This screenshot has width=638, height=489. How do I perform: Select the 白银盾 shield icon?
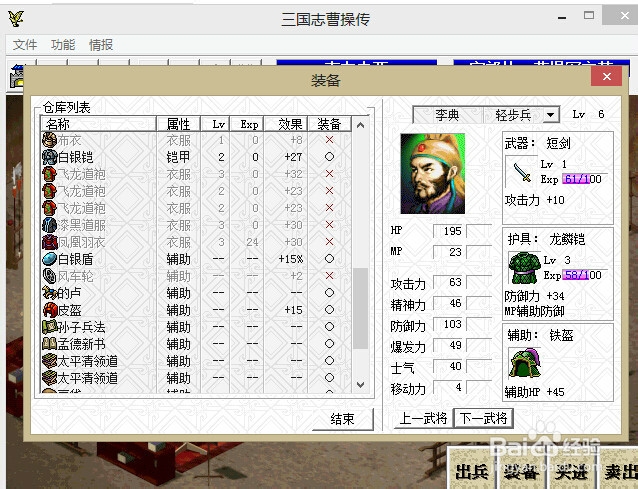click(x=50, y=259)
